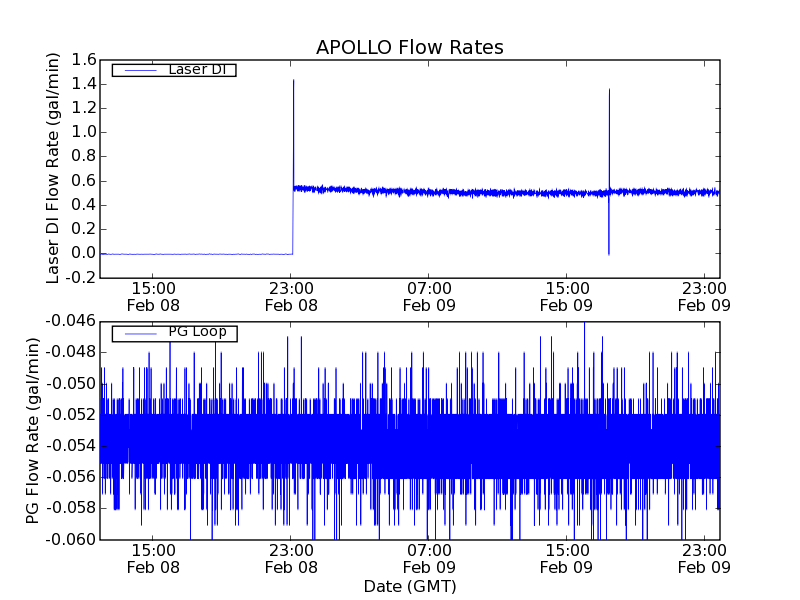Image resolution: width=800 pixels, height=600 pixels.
Task: Click the PG Flow Rate y-axis label
Action: click(x=33, y=430)
